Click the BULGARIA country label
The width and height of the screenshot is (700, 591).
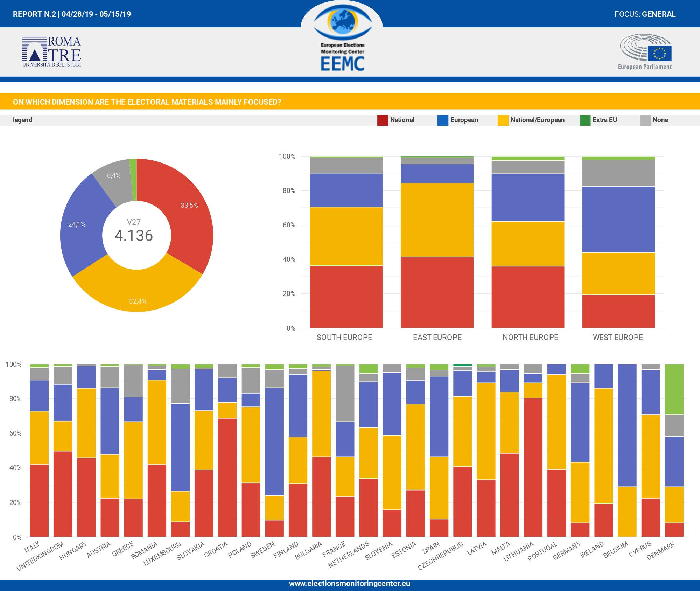click(x=308, y=551)
